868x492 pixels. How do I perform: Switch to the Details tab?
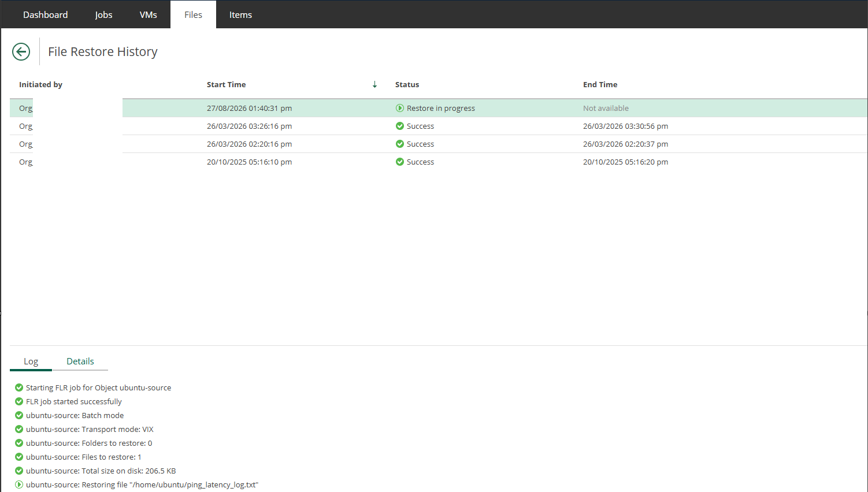point(80,361)
